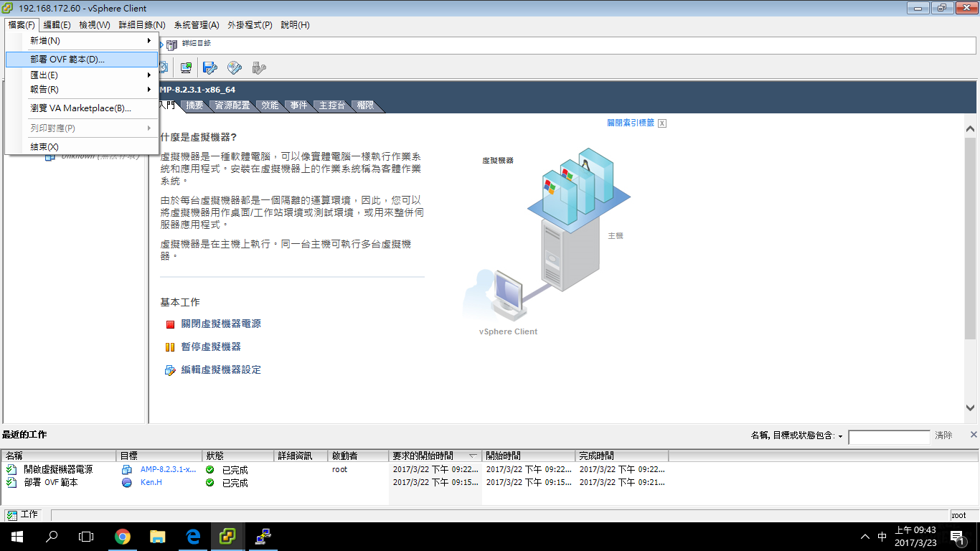
Task: Click the CD/DVD drive connection toolbar icon
Action: pos(235,67)
